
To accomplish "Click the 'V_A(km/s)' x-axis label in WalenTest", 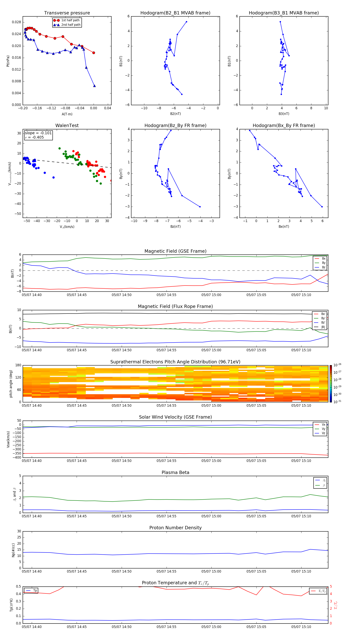I will pos(67,227).
